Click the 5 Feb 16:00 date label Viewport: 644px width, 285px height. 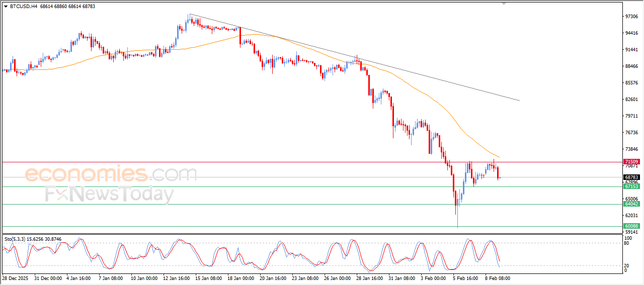tap(465, 277)
